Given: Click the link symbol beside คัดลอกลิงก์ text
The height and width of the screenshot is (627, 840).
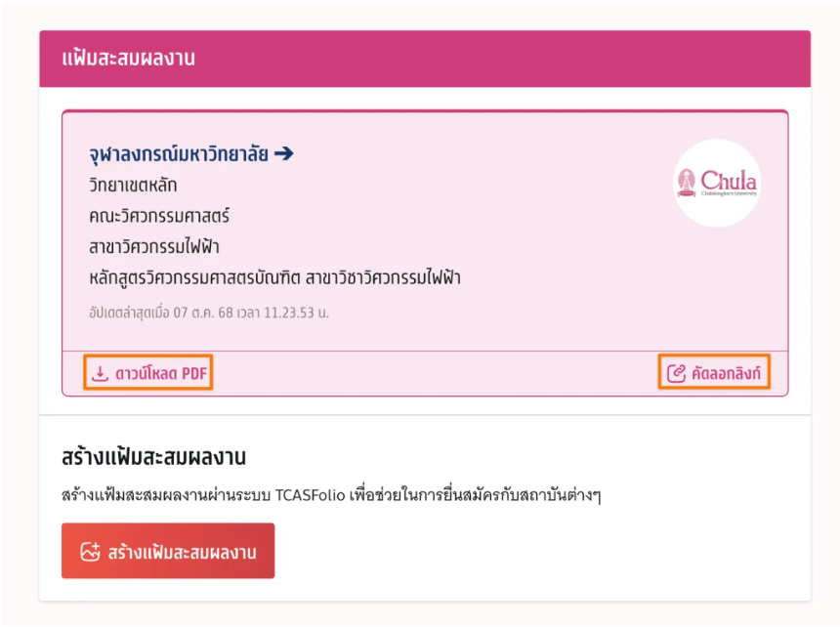Looking at the screenshot, I should pos(675,372).
